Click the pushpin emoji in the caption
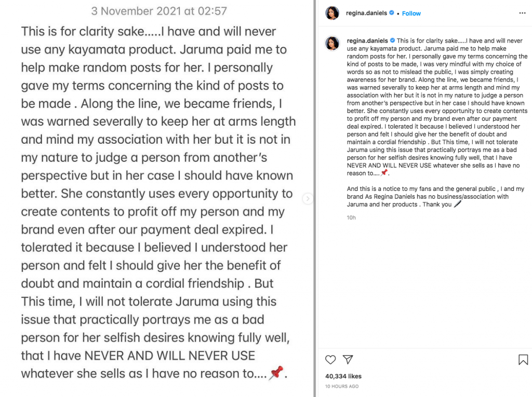 tap(384, 173)
